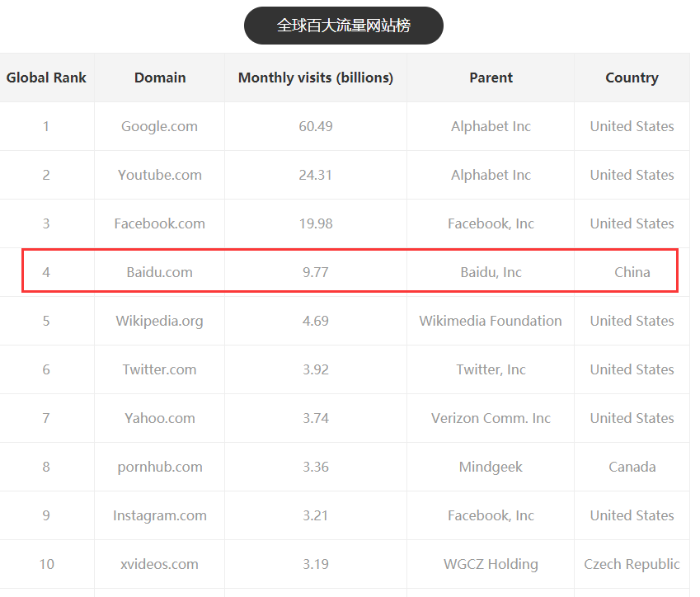Screen dimensions: 700x597
Task: Click the Instagram.com domain cell
Action: pos(160,515)
